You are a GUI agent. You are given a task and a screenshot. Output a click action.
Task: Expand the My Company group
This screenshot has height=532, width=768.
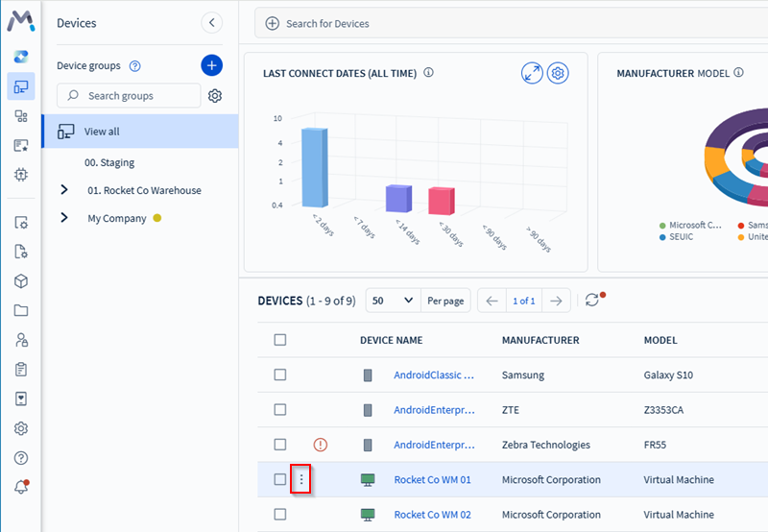(x=64, y=218)
